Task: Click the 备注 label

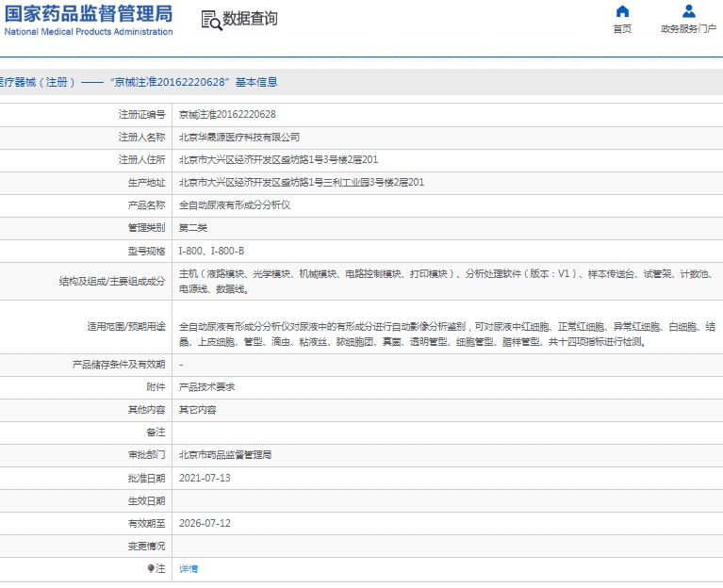Action: tap(156, 433)
